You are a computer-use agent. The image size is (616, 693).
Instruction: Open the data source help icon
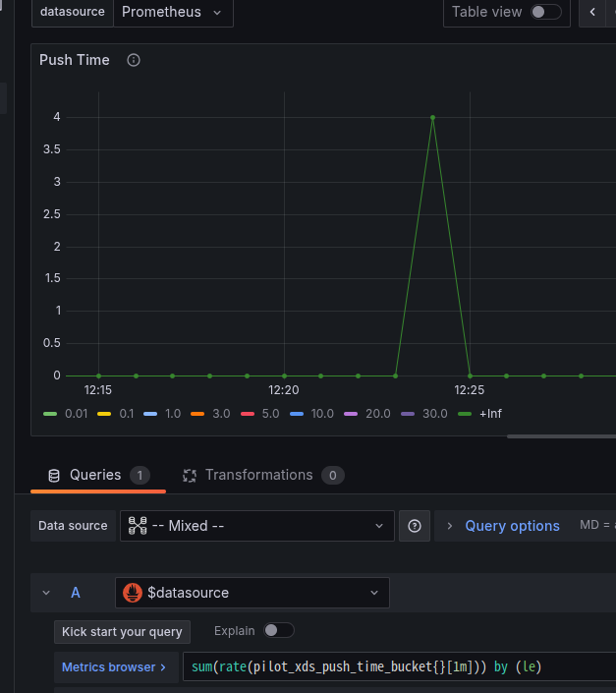point(415,526)
